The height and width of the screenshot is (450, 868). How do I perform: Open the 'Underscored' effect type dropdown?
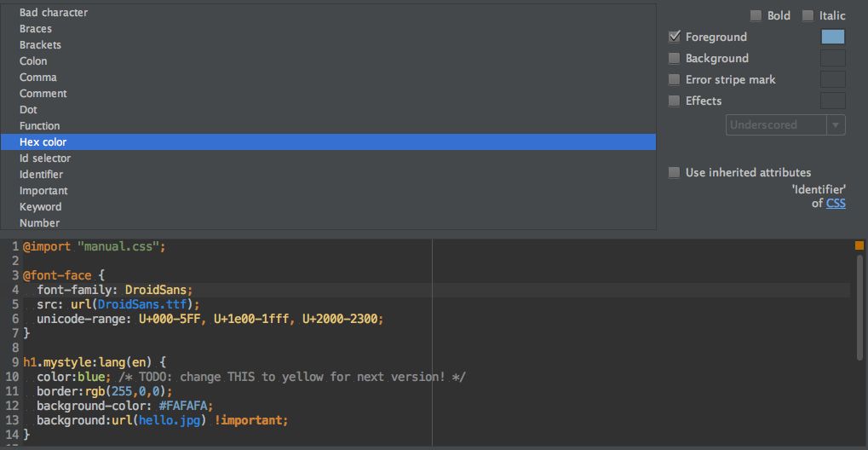[785, 124]
